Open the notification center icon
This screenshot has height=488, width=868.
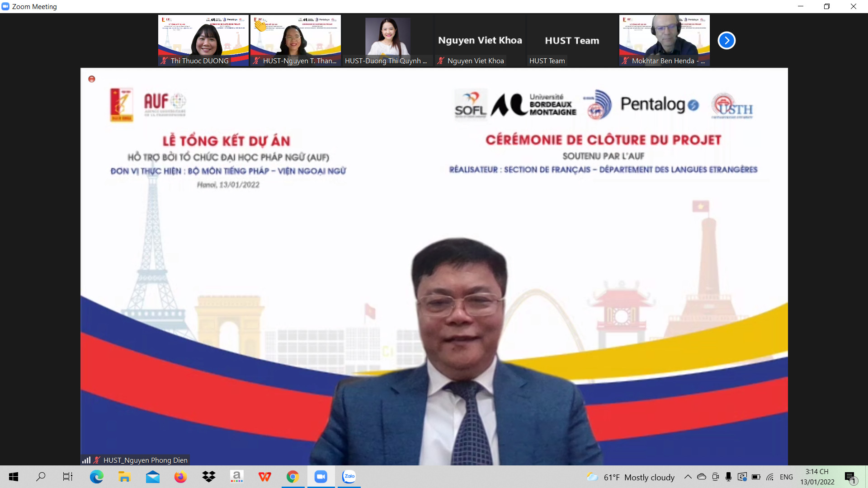point(850,477)
